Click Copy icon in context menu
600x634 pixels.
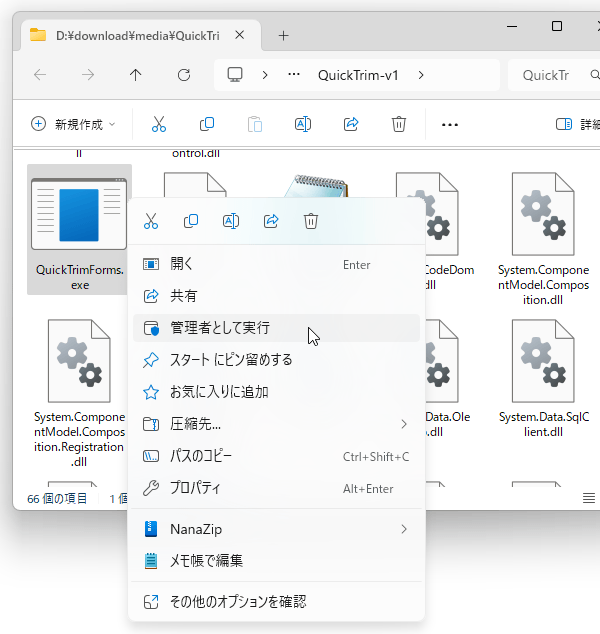click(191, 221)
